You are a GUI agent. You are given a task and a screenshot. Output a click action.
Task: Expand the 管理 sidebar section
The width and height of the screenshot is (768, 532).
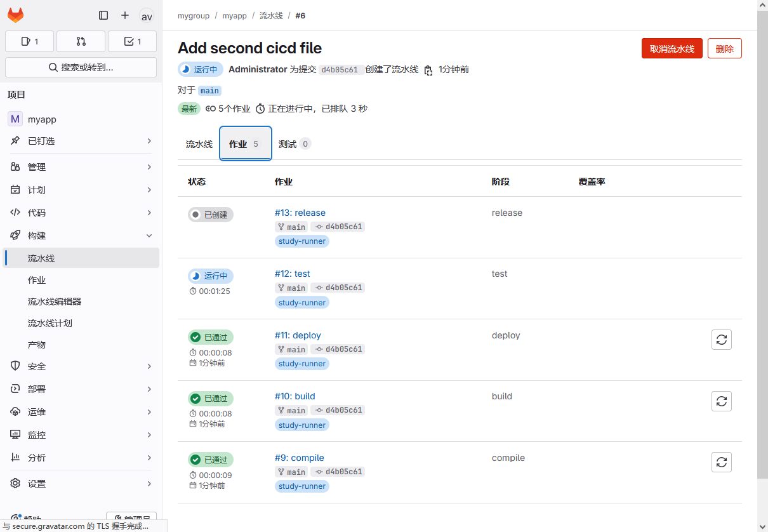81,167
